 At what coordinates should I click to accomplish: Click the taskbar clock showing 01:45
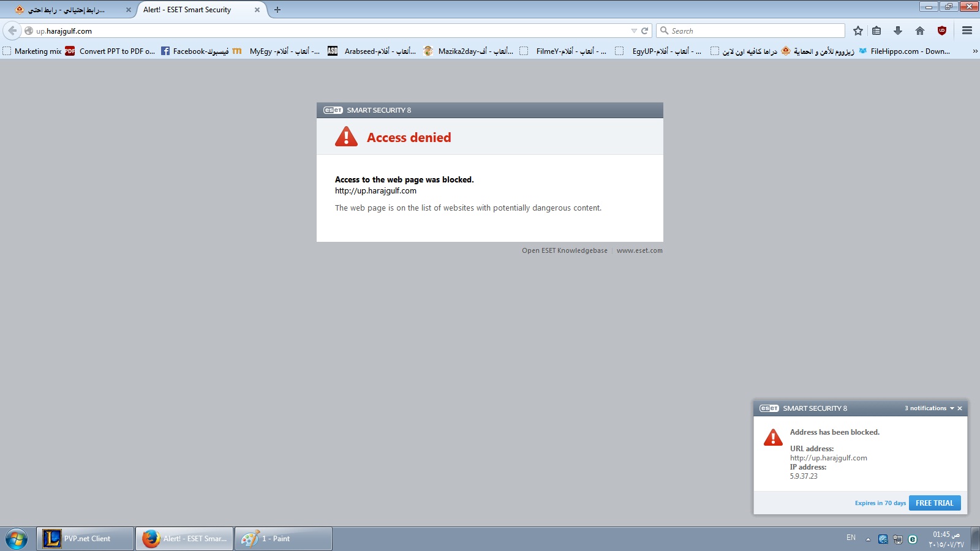(946, 539)
